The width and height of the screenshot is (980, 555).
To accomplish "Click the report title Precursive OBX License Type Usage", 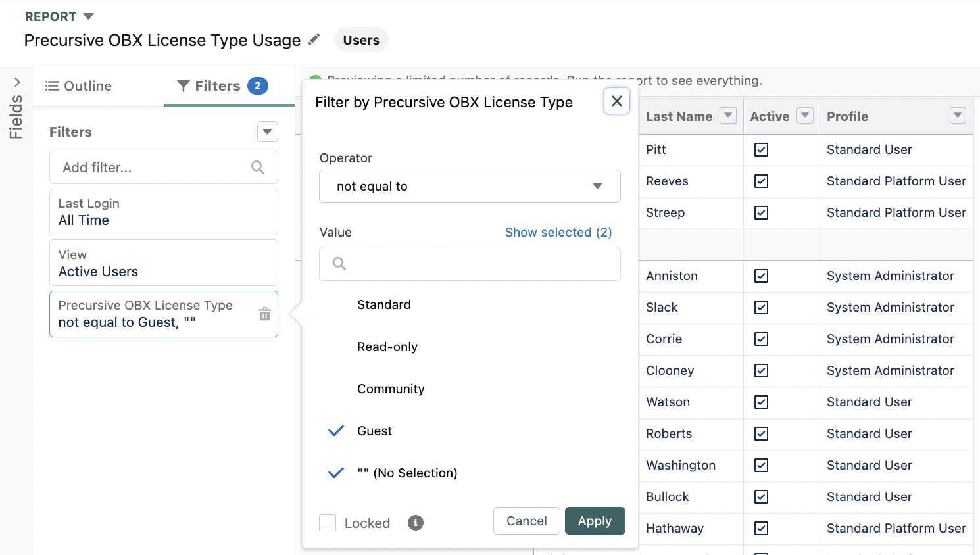I will click(x=162, y=40).
